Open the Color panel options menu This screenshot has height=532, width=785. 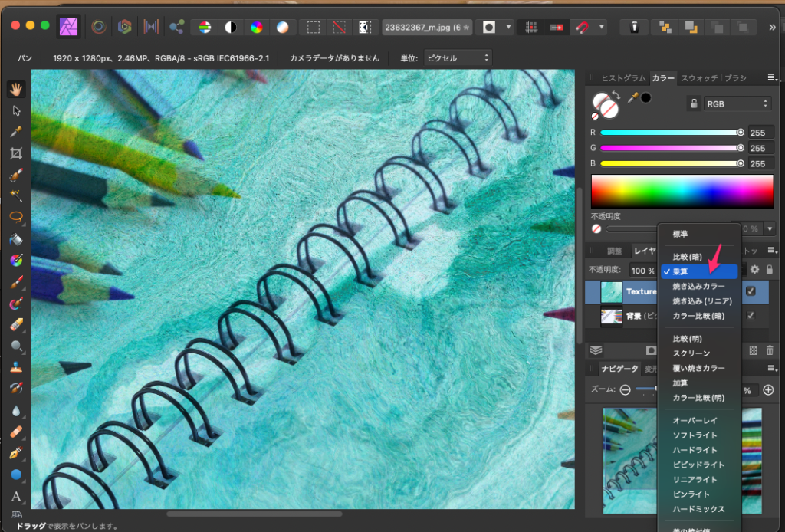[x=771, y=78]
